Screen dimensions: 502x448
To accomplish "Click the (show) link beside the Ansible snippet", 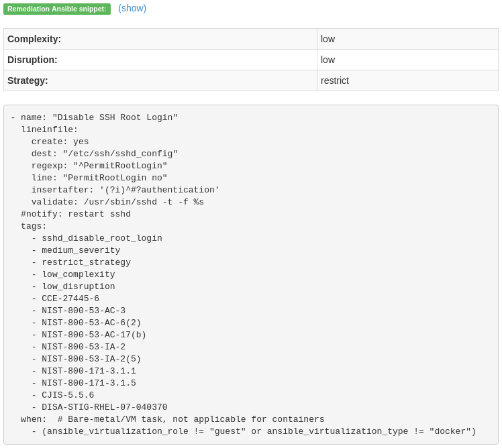I will tap(132, 8).
